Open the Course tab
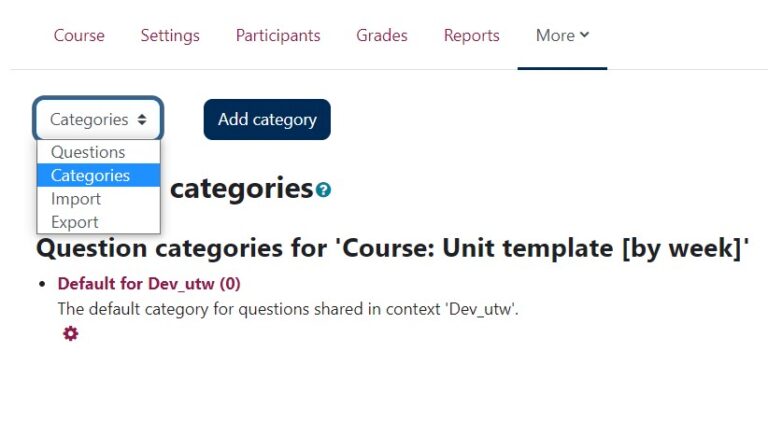The height and width of the screenshot is (436, 768). (x=79, y=35)
